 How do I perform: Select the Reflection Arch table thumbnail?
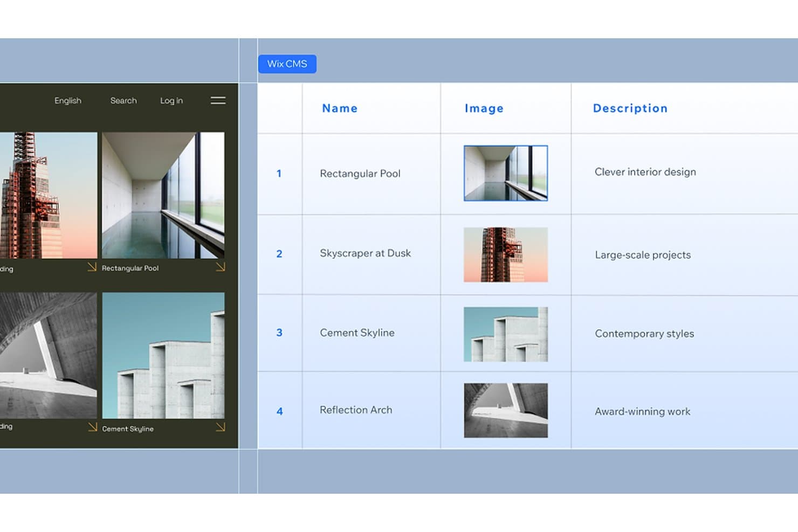coord(506,410)
